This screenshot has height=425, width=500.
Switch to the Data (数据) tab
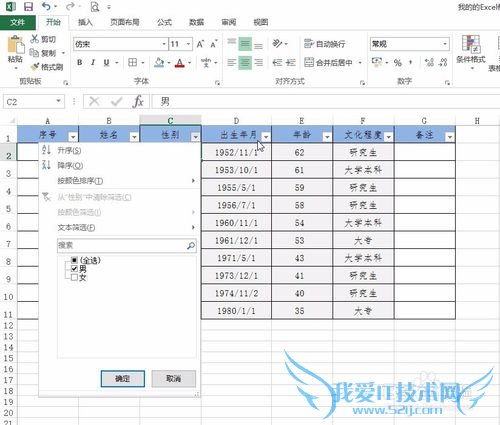point(196,22)
